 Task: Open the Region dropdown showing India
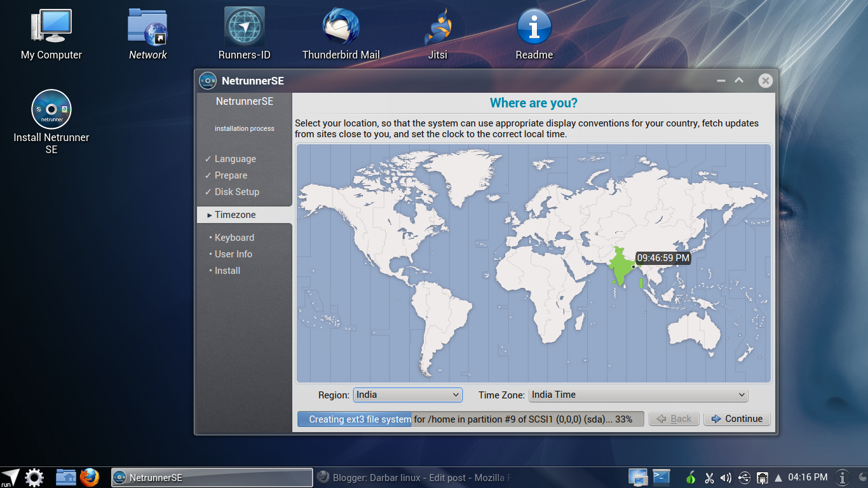pyautogui.click(x=407, y=395)
